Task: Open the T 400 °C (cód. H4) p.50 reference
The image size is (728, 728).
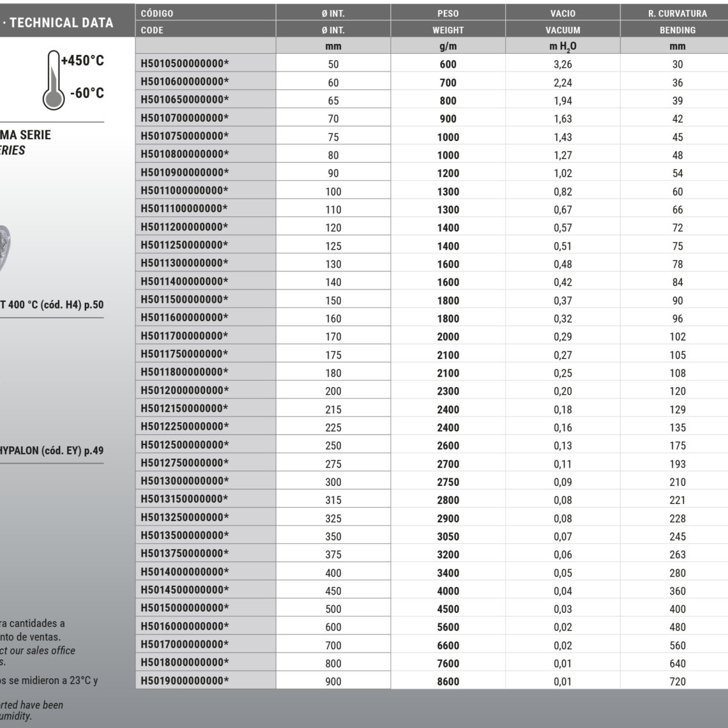Action: 52,305
